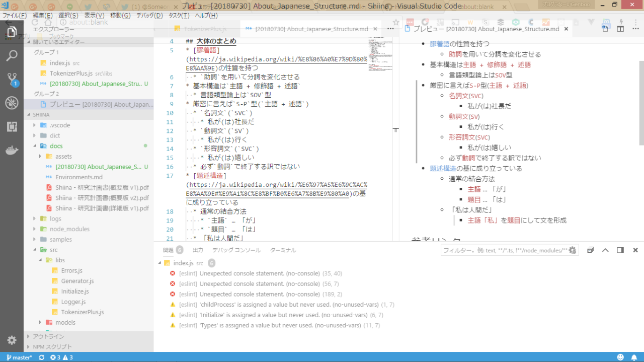The height and width of the screenshot is (362, 644).
Task: Switch to the ターミナル panel tab
Action: pos(283,250)
